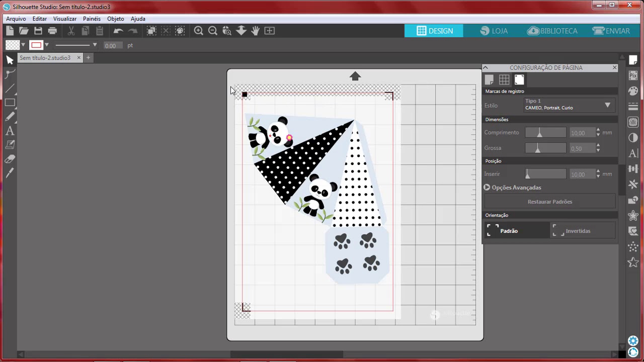The image size is (644, 362).
Task: Go to the LOJA store tab
Action: (494, 31)
